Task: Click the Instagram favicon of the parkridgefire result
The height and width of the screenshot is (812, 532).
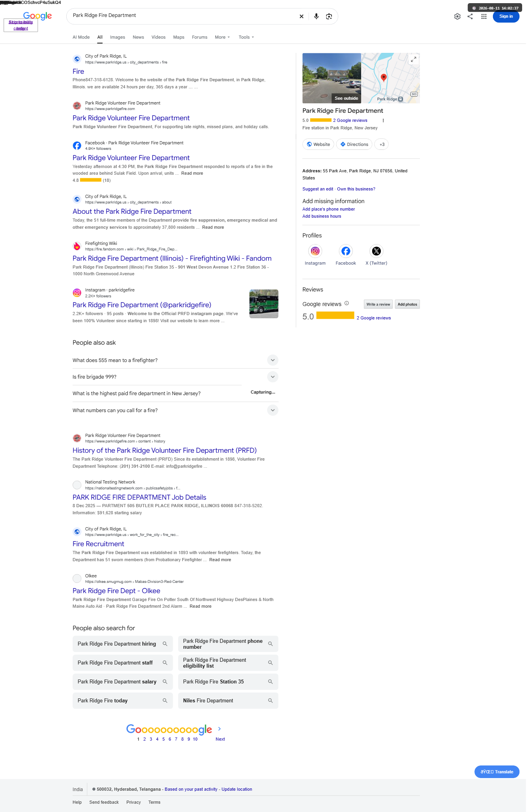Action: point(77,293)
